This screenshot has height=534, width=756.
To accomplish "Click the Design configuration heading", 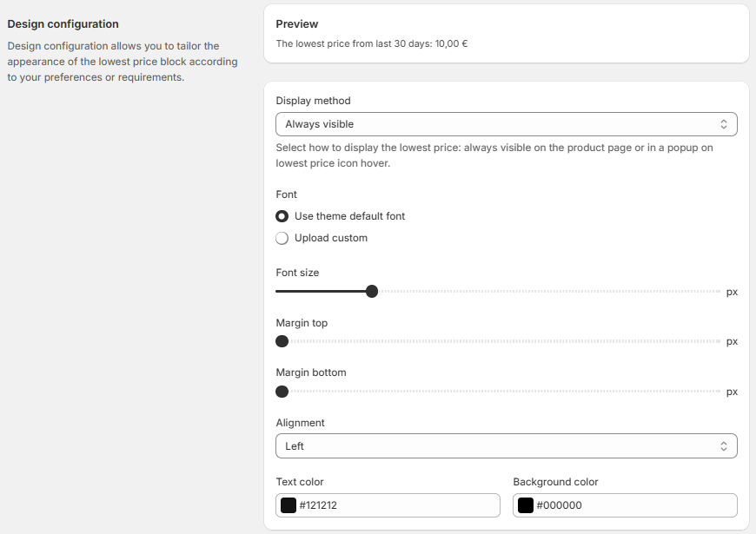I will (63, 24).
